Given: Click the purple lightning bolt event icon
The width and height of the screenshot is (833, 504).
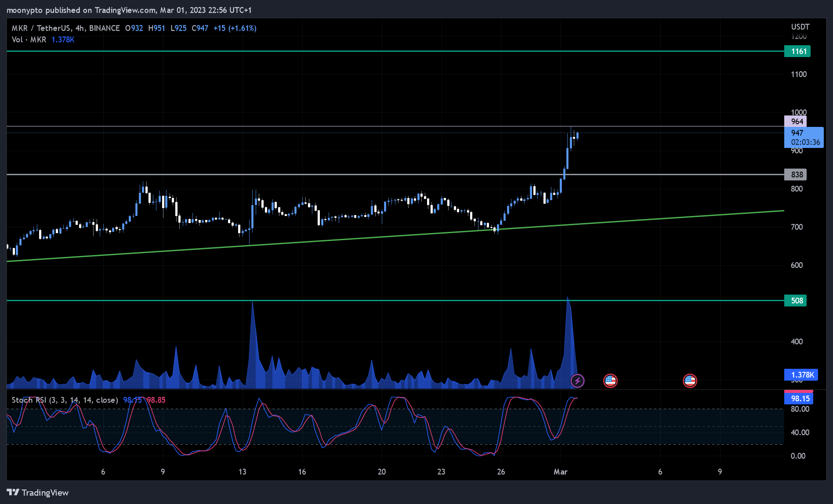Looking at the screenshot, I should click(577, 381).
